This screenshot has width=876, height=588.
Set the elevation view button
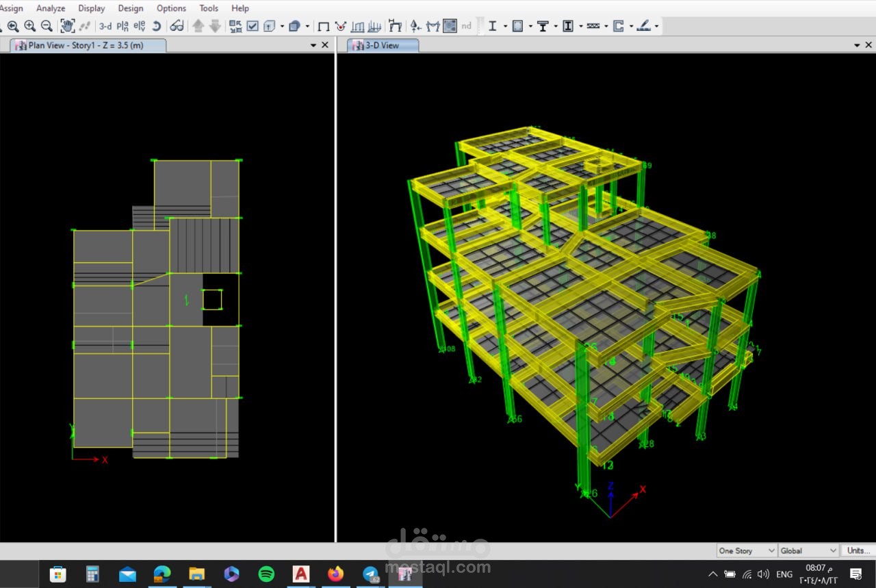140,26
